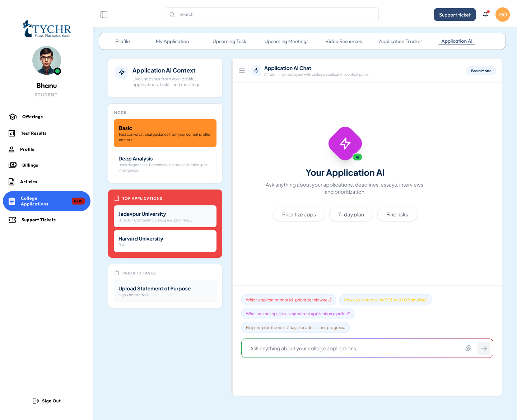Click the Test Results chart icon
Screen dimensions: 517x420
pos(12,133)
